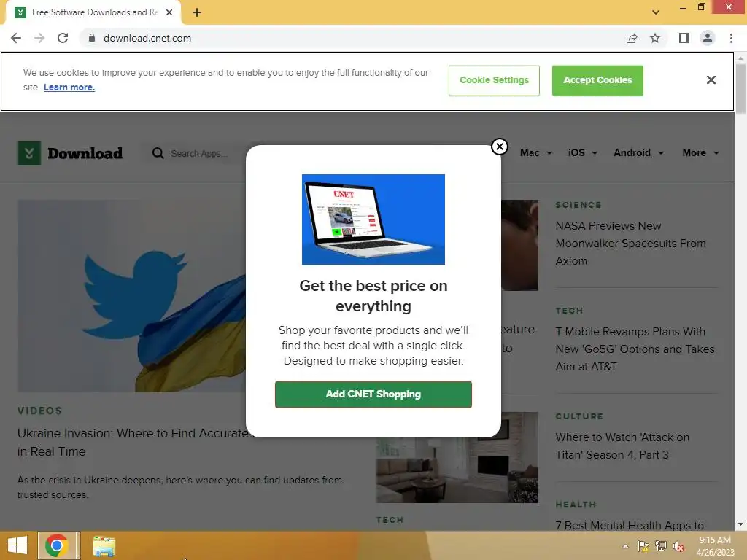The height and width of the screenshot is (560, 747).
Task: Open Cookie Settings
Action: [x=494, y=80]
